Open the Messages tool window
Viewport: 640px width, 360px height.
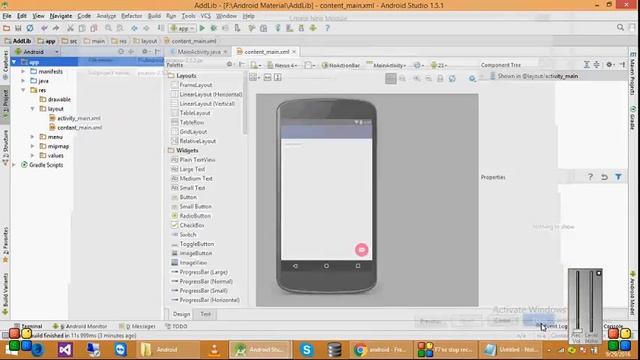[x=138, y=326]
